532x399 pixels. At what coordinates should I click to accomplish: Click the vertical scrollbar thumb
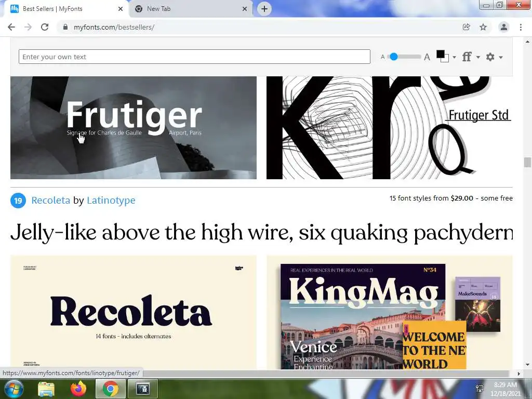527,162
